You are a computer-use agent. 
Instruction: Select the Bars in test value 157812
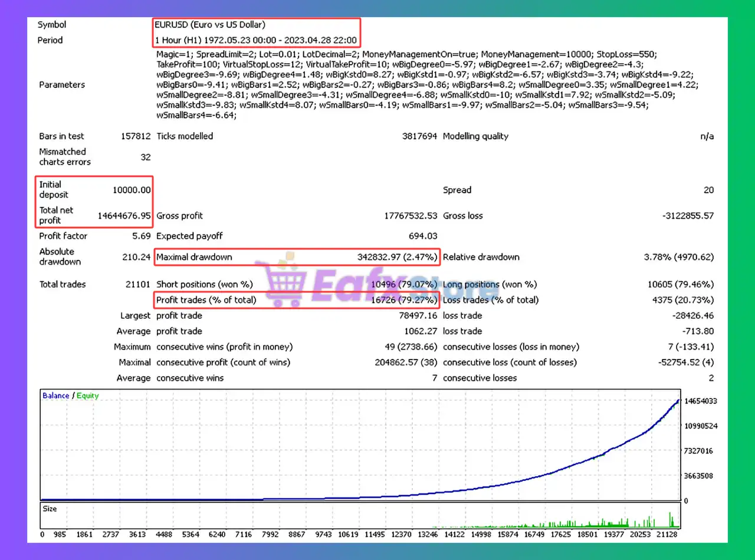coord(134,136)
